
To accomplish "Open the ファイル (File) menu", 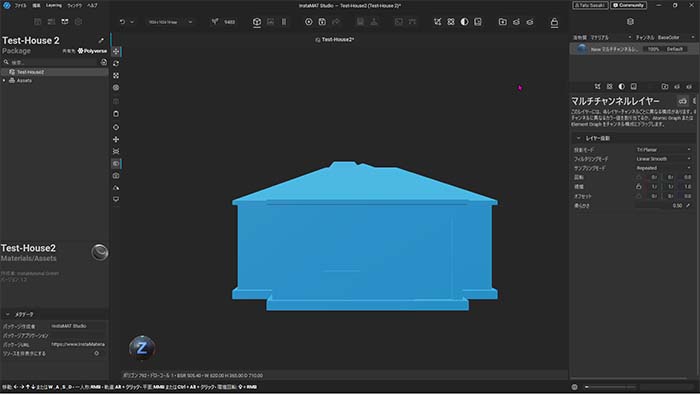I will (21, 6).
